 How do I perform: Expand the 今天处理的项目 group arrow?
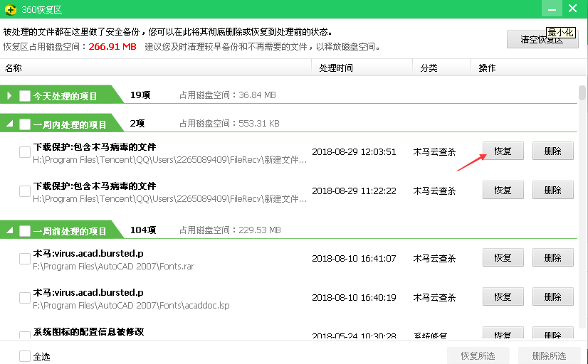click(9, 95)
